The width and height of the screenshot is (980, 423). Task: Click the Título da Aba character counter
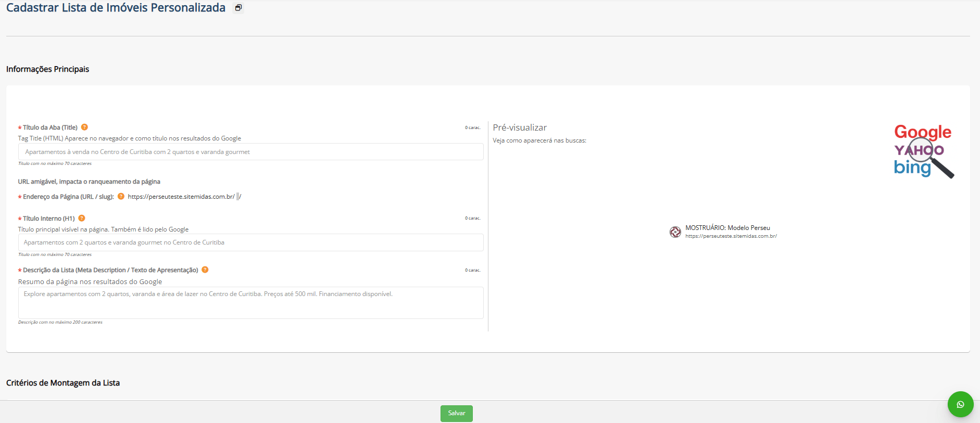click(472, 127)
